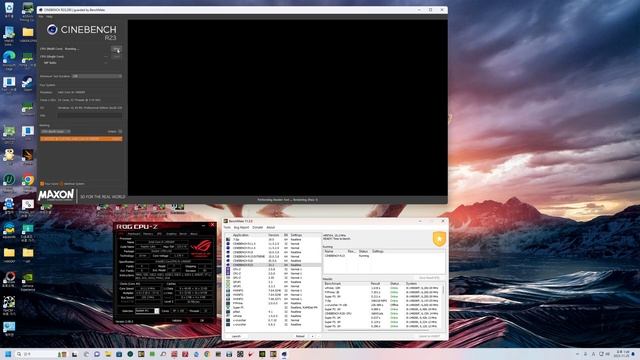Select pifast row icon in BenchMate
Viewport: 640px width, 360px height.
[228, 312]
